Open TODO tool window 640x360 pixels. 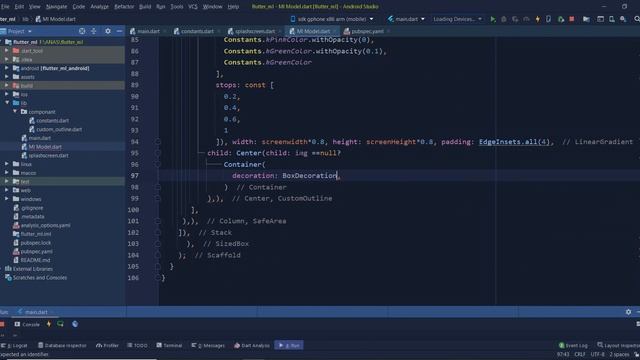pos(137,345)
